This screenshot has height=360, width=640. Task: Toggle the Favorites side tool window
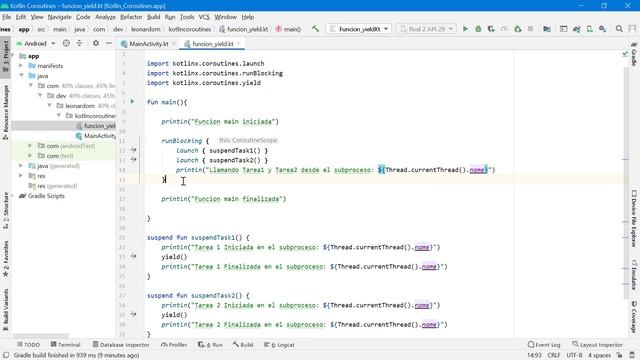point(6,259)
